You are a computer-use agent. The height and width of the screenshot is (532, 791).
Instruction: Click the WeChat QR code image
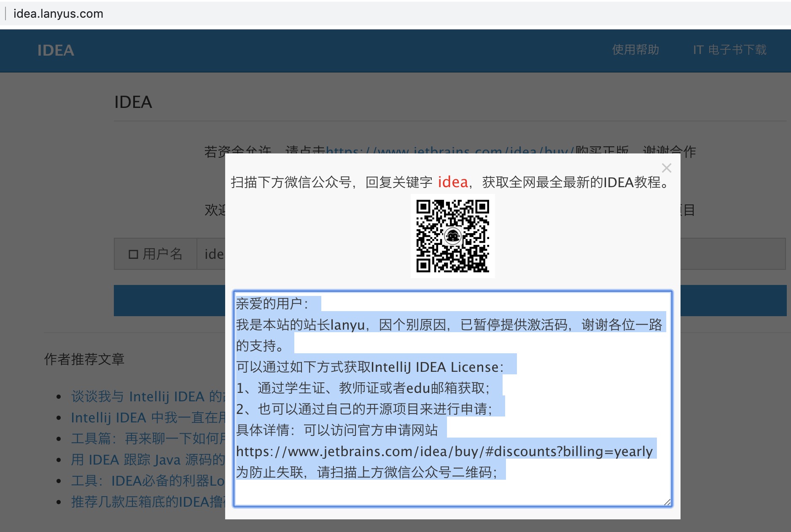[x=452, y=236]
